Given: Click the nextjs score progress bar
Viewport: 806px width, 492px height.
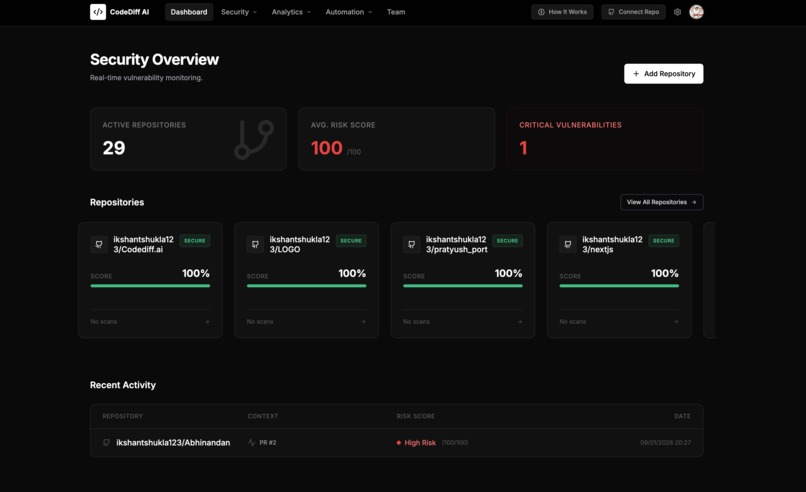Looking at the screenshot, I should point(619,286).
